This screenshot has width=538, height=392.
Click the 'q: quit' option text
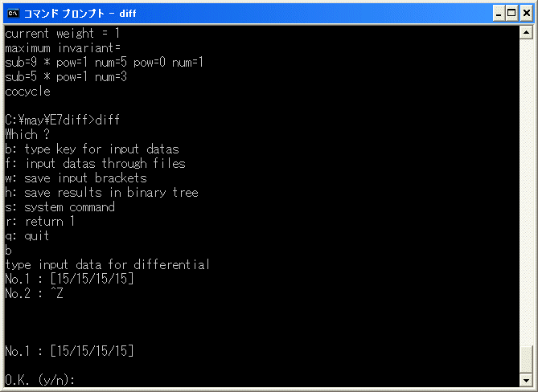[x=27, y=235]
